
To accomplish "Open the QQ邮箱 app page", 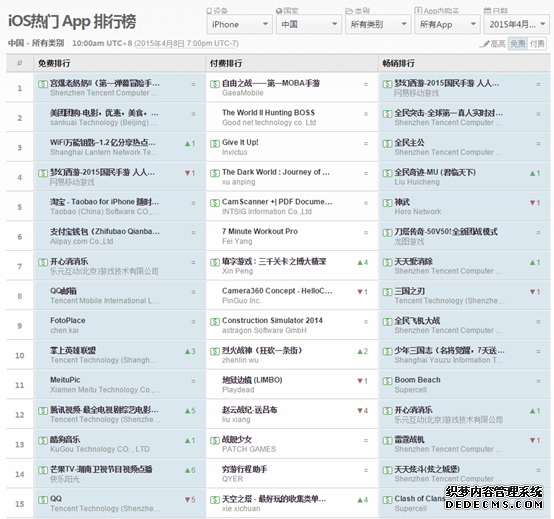I will click(x=63, y=291).
